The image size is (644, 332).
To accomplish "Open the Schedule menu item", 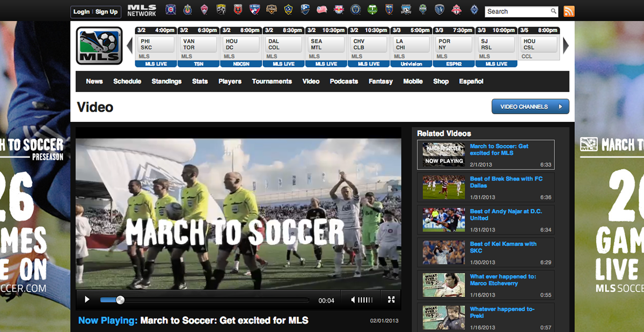I will 127,82.
